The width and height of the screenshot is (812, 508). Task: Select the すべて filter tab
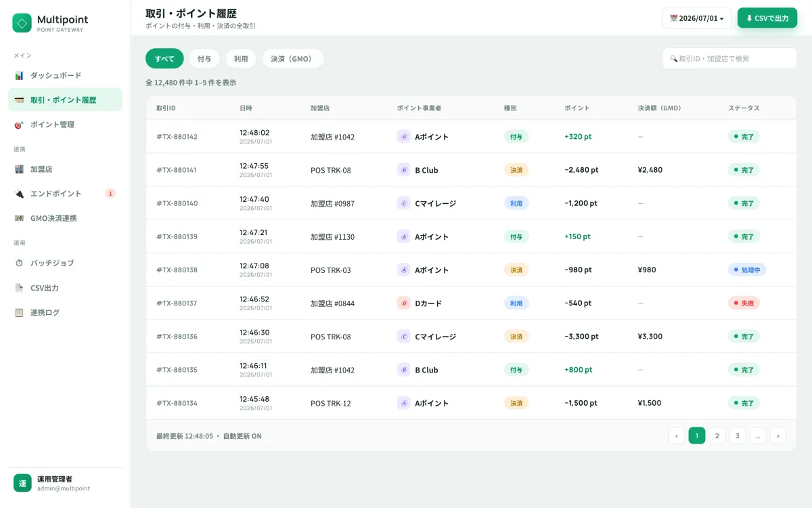click(x=164, y=59)
